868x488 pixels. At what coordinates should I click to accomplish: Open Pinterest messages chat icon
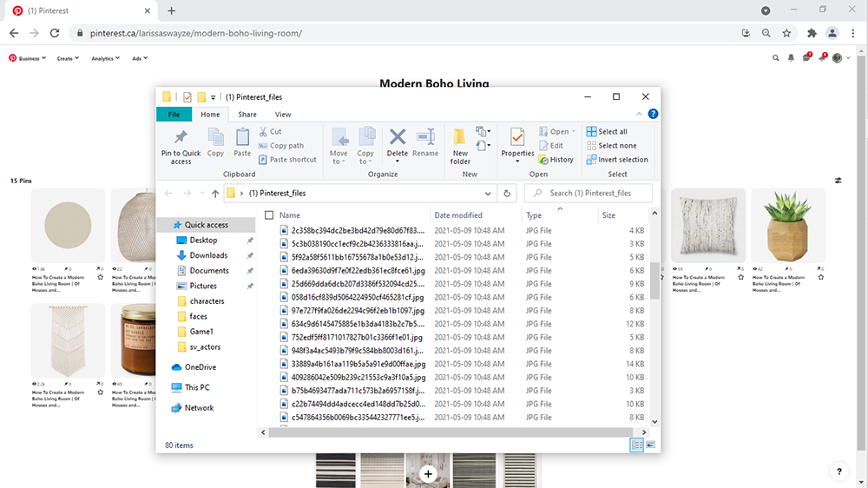pyautogui.click(x=806, y=57)
